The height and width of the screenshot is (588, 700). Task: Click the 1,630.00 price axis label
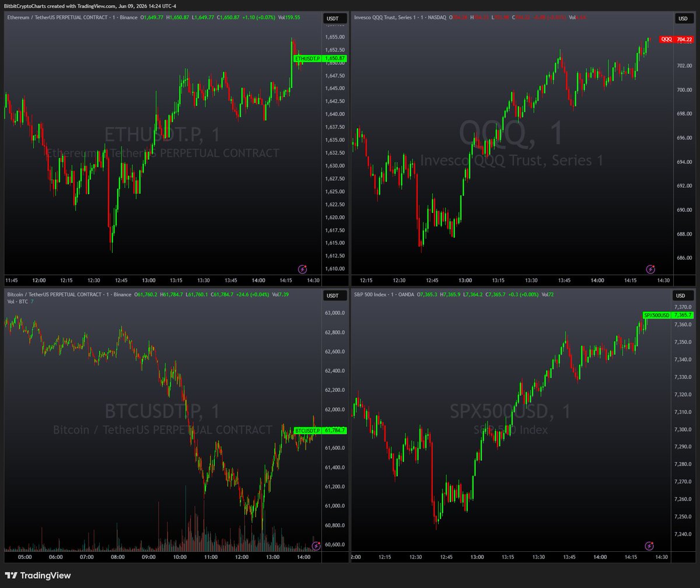[x=335, y=166]
